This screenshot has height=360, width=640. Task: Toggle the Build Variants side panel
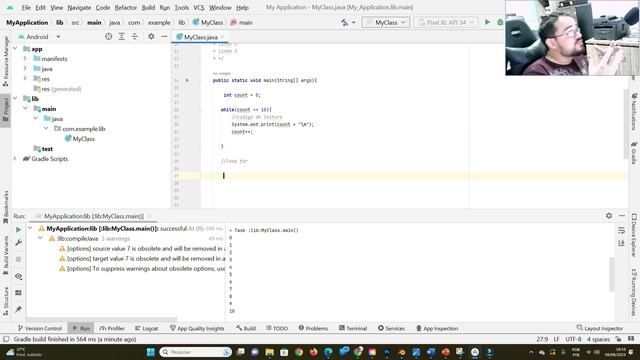(6, 255)
